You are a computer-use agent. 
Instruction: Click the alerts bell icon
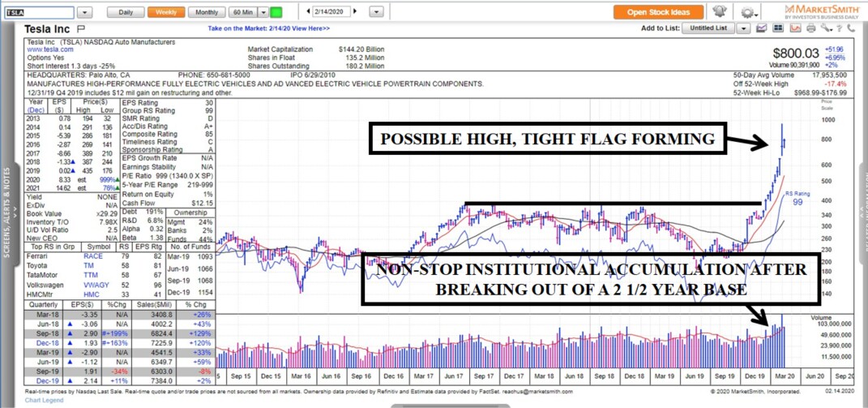coord(718,12)
